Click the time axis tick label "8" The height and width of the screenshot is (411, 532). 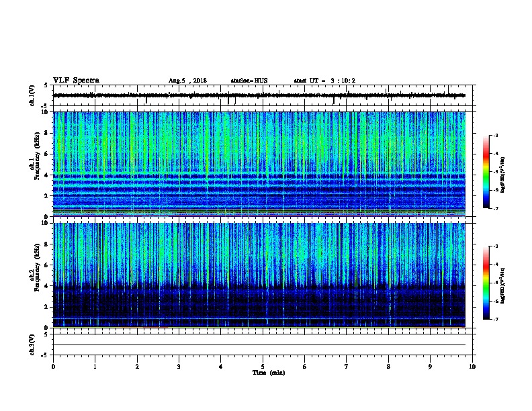click(388, 367)
